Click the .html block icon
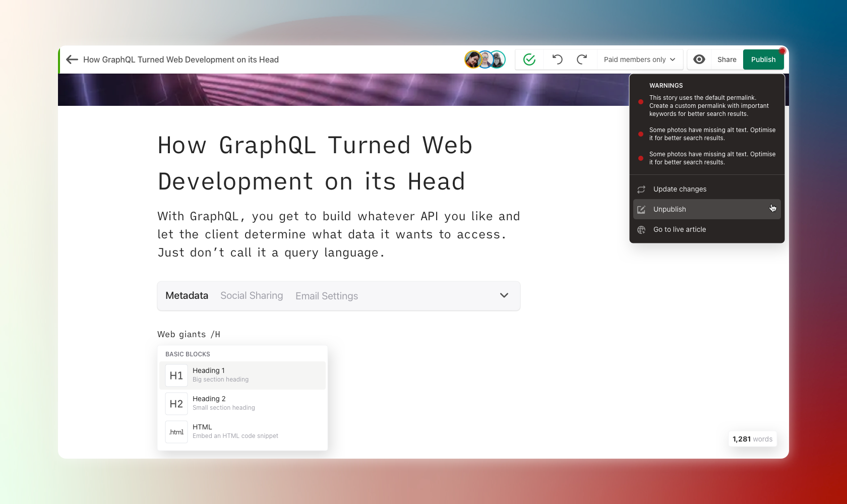The width and height of the screenshot is (847, 504). coord(176,432)
